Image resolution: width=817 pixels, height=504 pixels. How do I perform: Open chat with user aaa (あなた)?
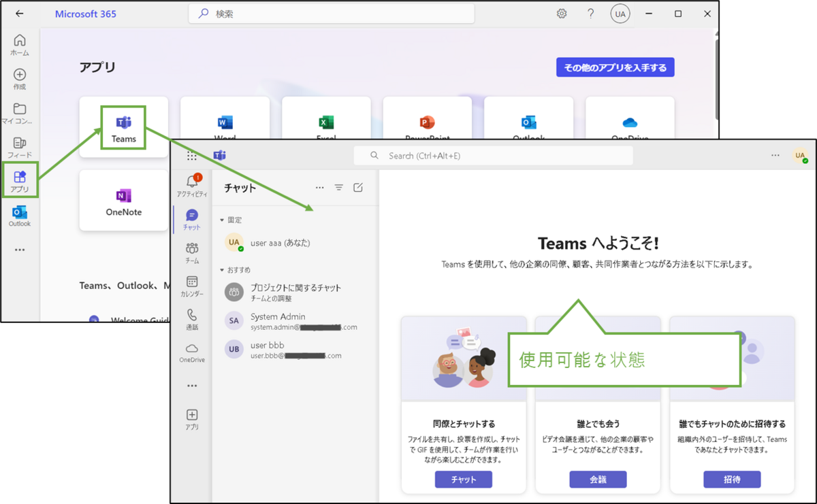tap(295, 242)
